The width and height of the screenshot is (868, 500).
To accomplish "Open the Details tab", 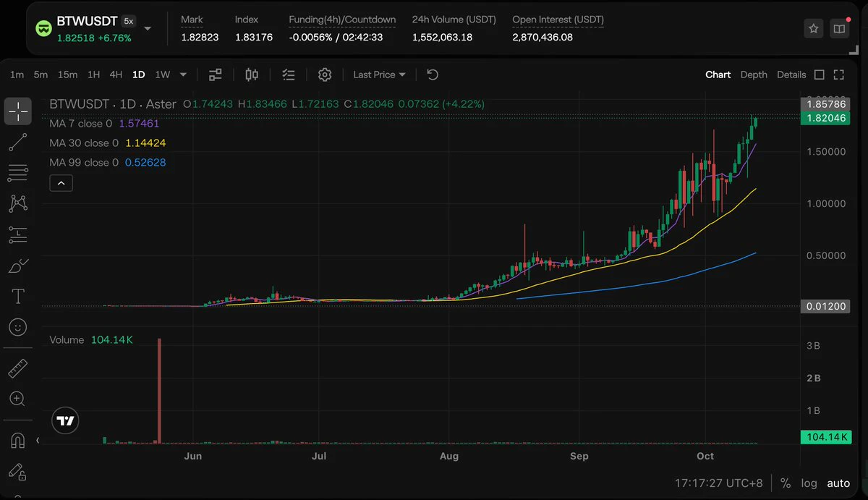I will [791, 75].
